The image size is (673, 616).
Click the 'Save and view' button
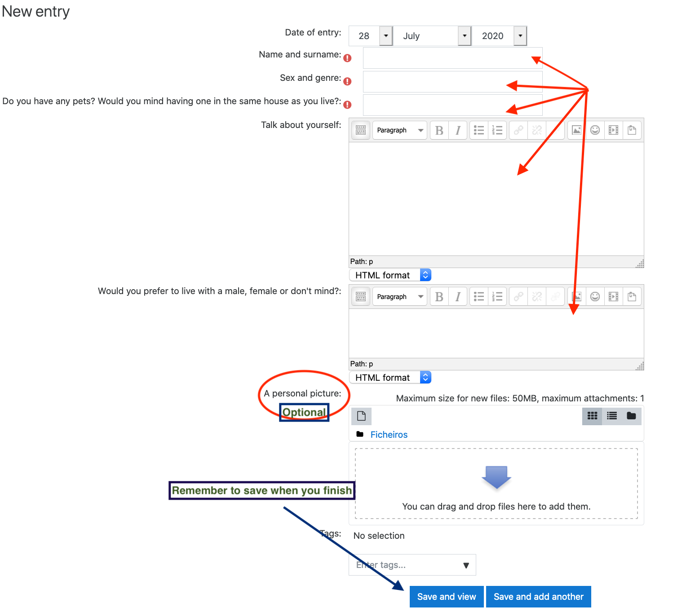[x=446, y=597]
